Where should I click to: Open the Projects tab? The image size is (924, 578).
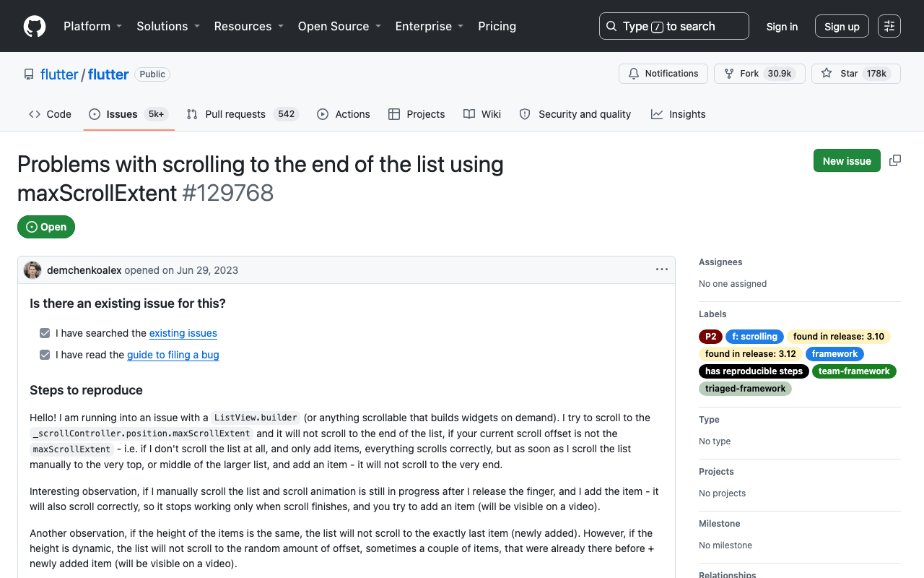tap(417, 114)
